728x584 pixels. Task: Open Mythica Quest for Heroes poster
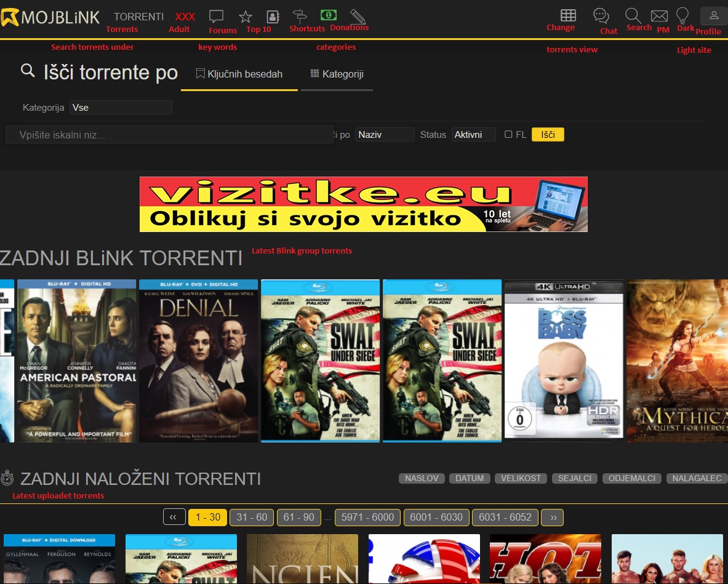coord(678,361)
